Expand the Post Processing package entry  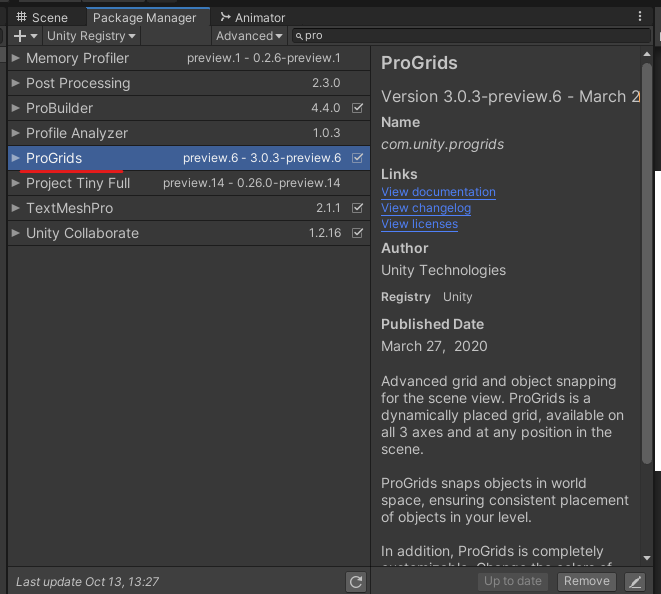(16, 83)
